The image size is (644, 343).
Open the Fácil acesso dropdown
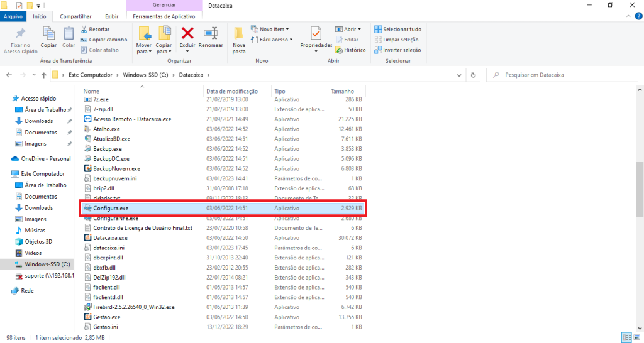(272, 40)
